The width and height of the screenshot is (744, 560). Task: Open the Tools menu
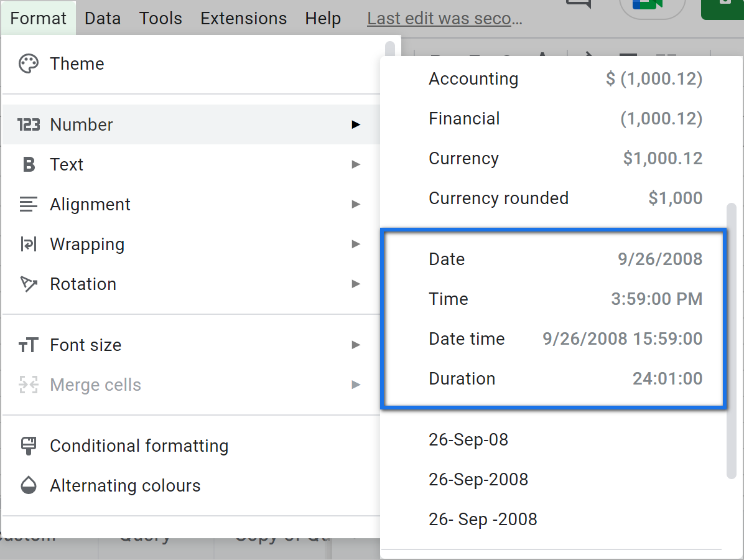(160, 18)
